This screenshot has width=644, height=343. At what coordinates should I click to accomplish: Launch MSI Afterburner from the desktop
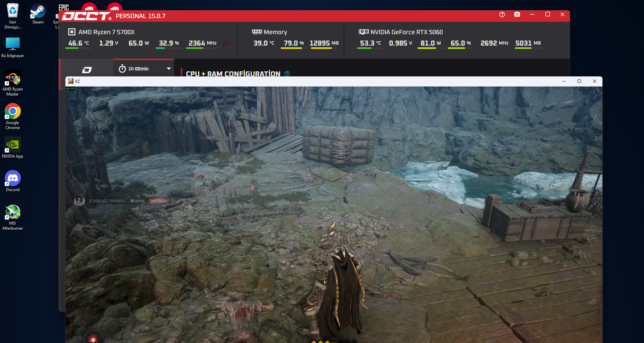tap(13, 217)
